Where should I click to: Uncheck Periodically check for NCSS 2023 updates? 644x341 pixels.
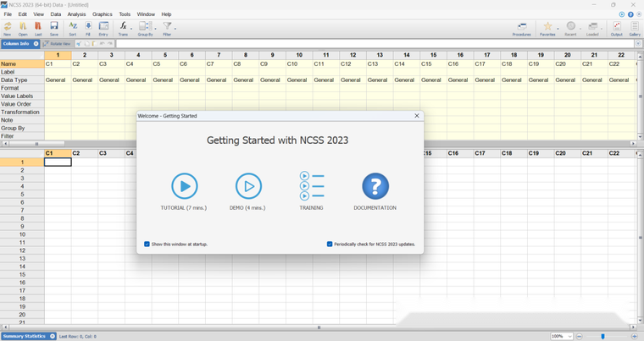coord(330,245)
